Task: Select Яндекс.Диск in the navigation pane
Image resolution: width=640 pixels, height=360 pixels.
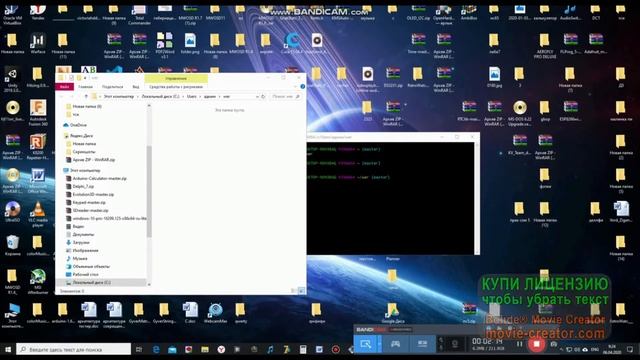Action: [78, 136]
